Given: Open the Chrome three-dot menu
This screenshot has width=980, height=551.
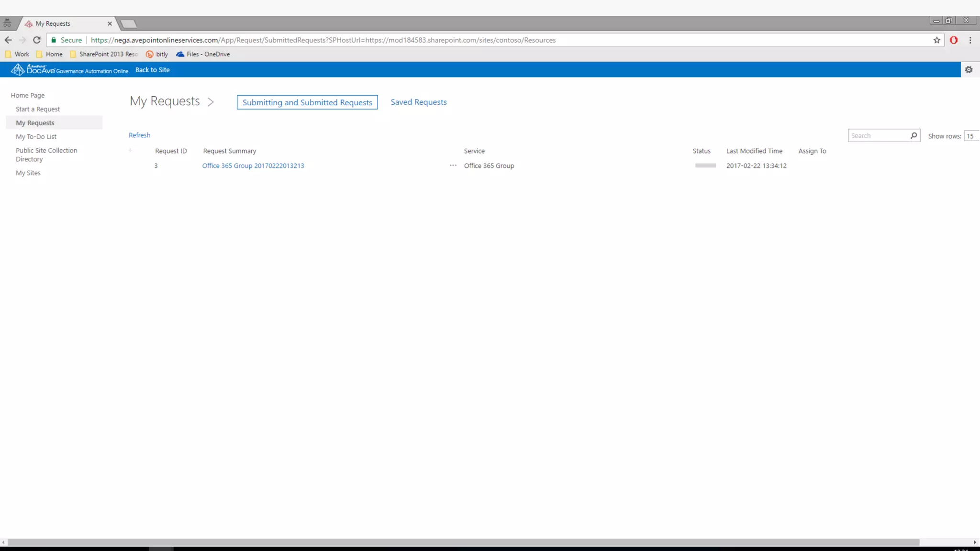Looking at the screenshot, I should tap(970, 40).
